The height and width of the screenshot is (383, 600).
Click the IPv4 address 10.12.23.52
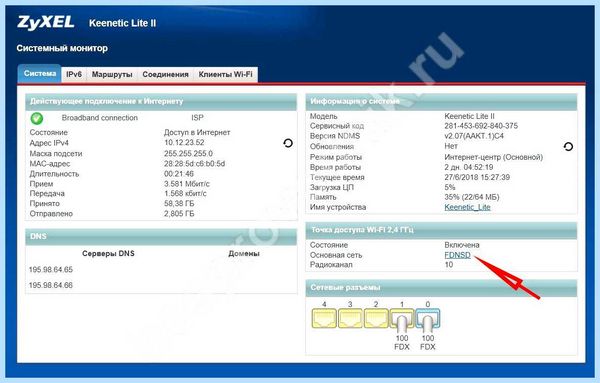(184, 143)
